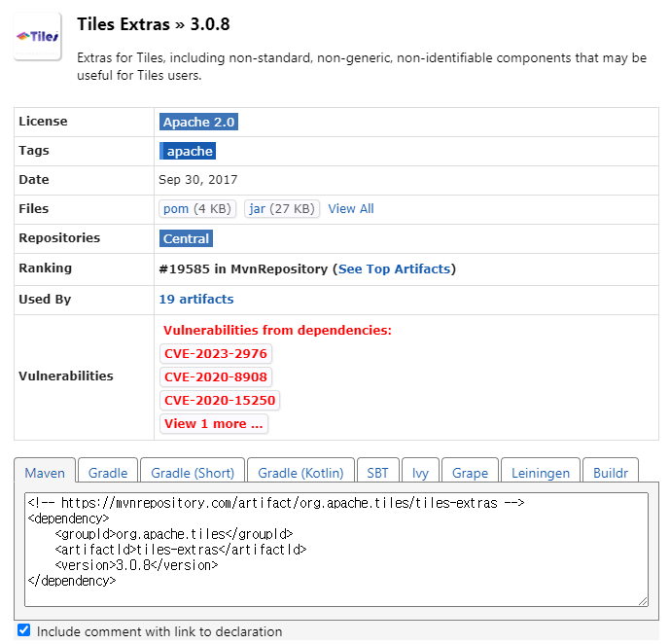The image size is (670, 644).
Task: Click the Tiles logo thumbnail
Action: coord(38,37)
